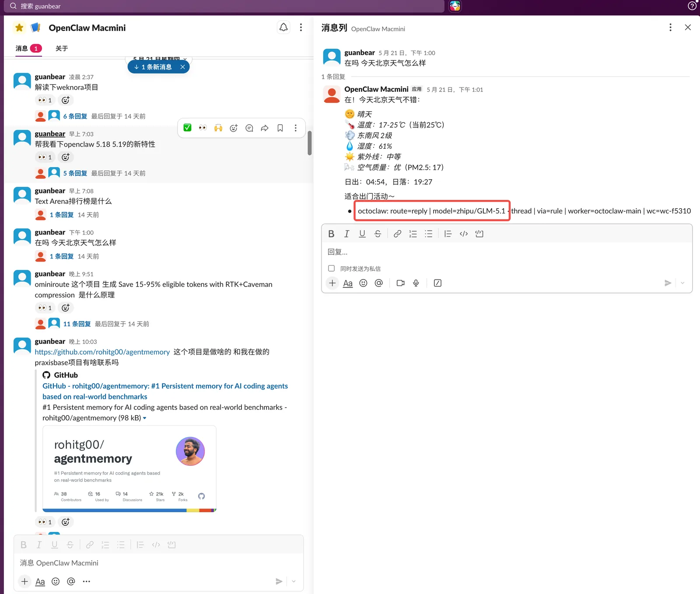The image size is (700, 594).
Task: Focus the 回复... thread input field
Action: coord(507,252)
